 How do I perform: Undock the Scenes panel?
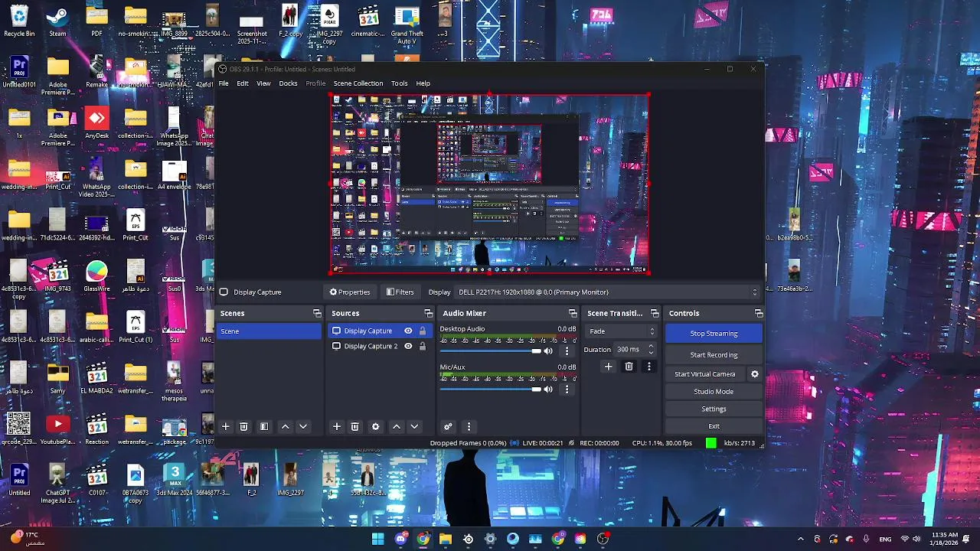click(317, 313)
